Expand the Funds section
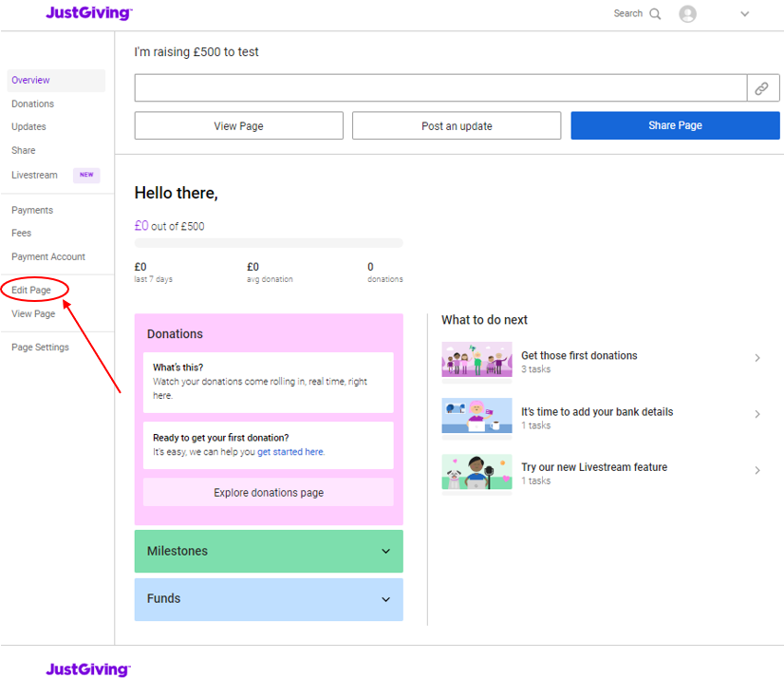Screen dimensions: 784x678 tap(269, 599)
